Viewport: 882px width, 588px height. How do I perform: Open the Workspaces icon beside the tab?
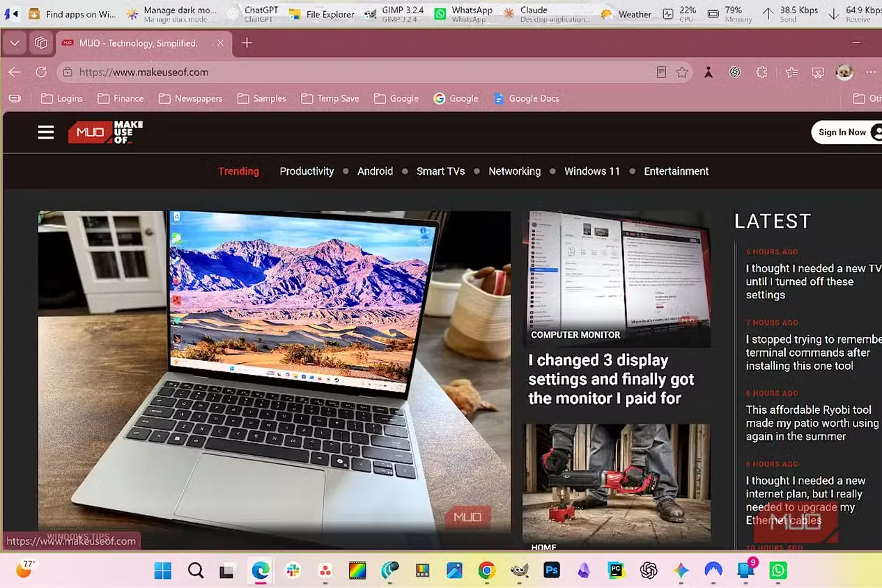[x=41, y=42]
